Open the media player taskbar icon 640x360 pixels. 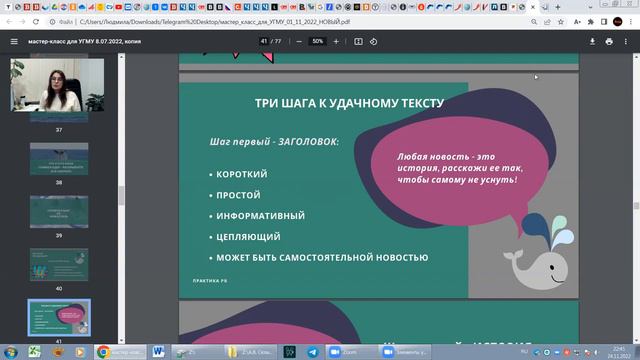pyautogui.click(x=80, y=352)
